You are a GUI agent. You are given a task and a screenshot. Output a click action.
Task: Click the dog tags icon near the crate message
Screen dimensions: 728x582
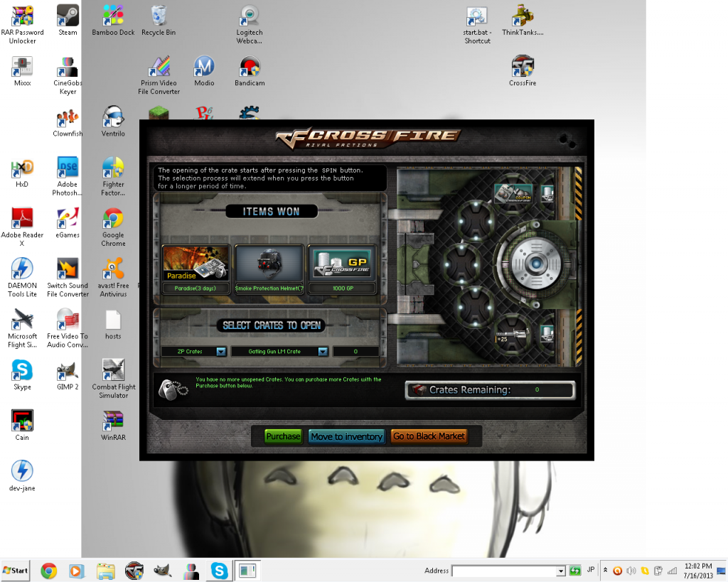pos(171,387)
